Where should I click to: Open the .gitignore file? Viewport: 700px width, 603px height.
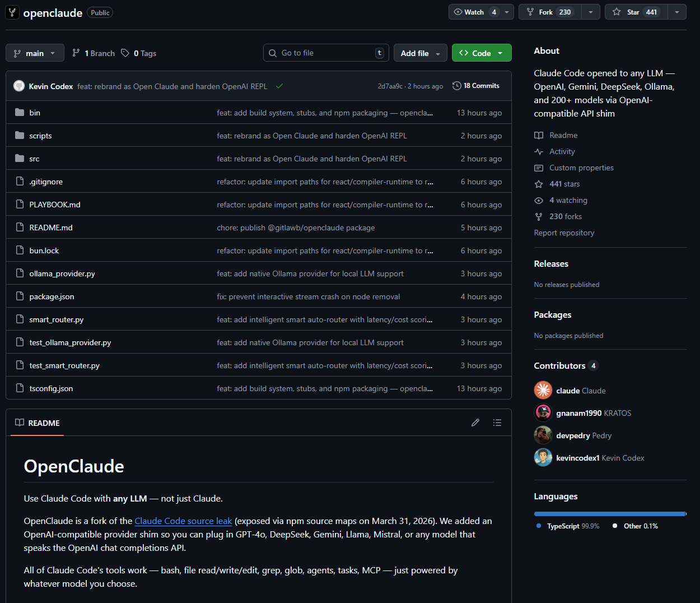tap(46, 182)
